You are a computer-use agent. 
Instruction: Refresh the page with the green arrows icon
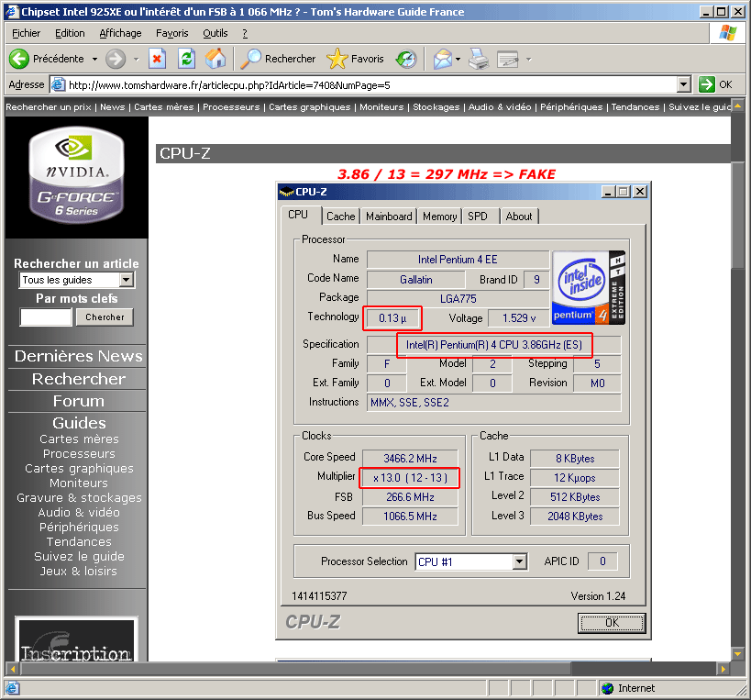pos(186,59)
